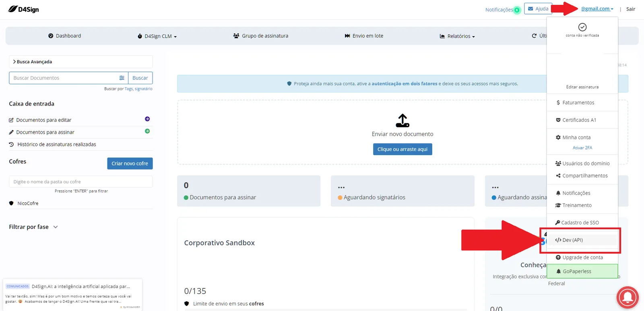Open the Documentos para assinar counter card

(248, 191)
